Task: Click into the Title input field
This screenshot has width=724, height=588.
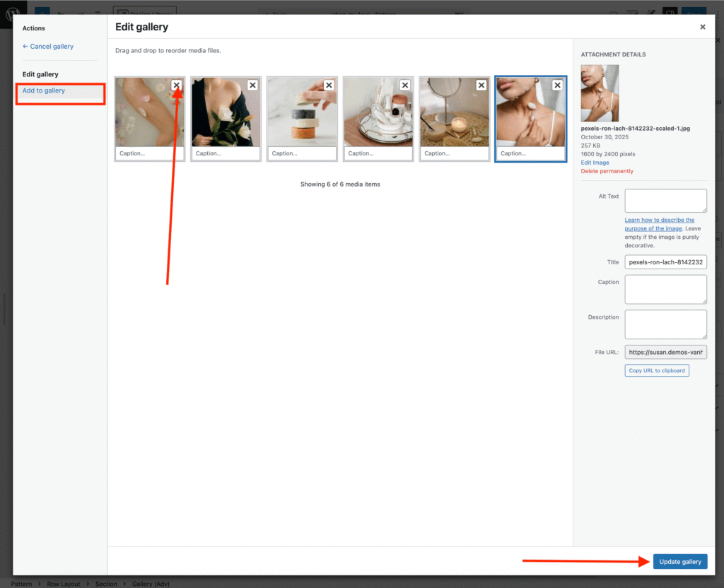Action: tap(665, 262)
